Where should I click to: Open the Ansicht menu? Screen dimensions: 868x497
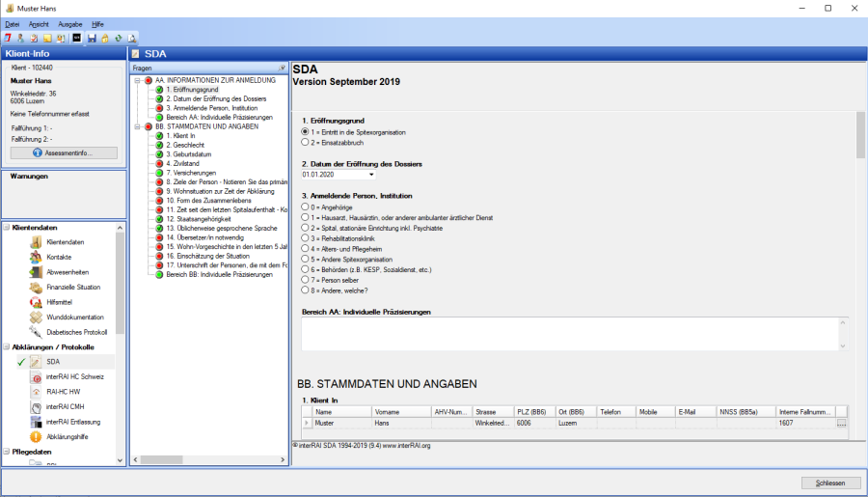(39, 23)
